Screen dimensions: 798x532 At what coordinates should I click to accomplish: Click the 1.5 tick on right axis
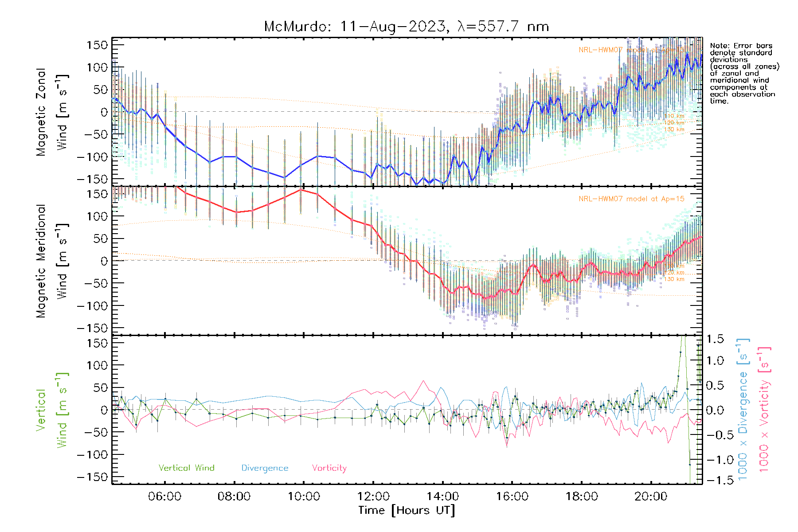[715, 339]
